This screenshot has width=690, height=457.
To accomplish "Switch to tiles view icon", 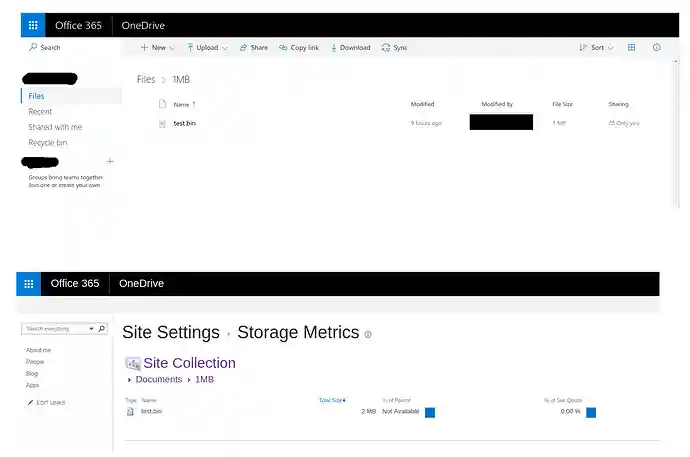I will click(x=631, y=48).
